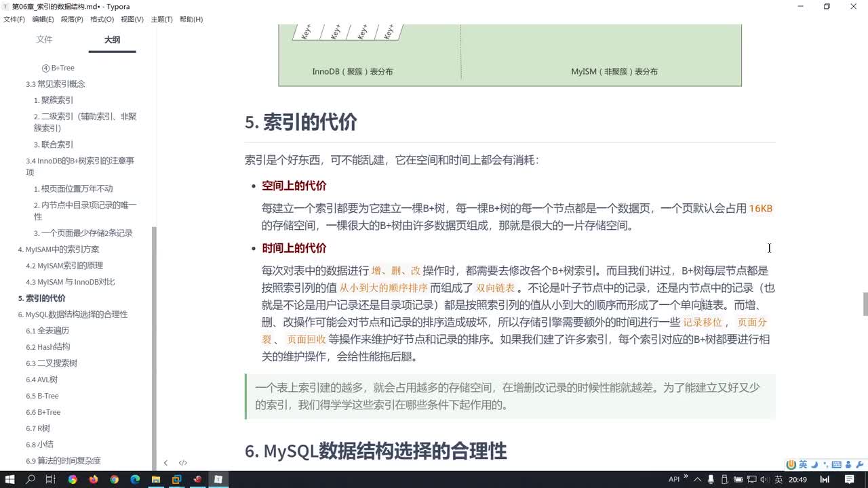
Task: Switch sidebar to the 大纲 tab
Action: 112,39
